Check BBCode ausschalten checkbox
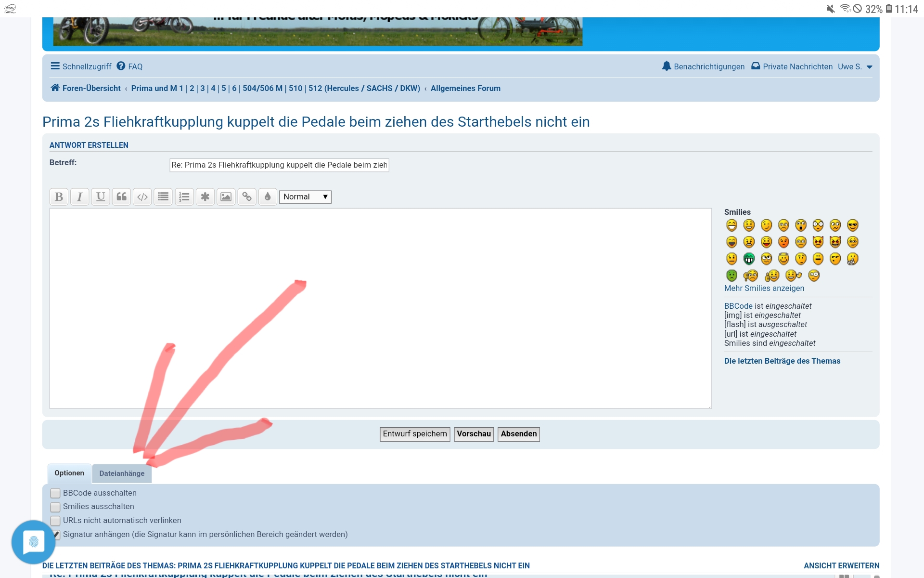Viewport: 924px width, 578px height. tap(55, 493)
